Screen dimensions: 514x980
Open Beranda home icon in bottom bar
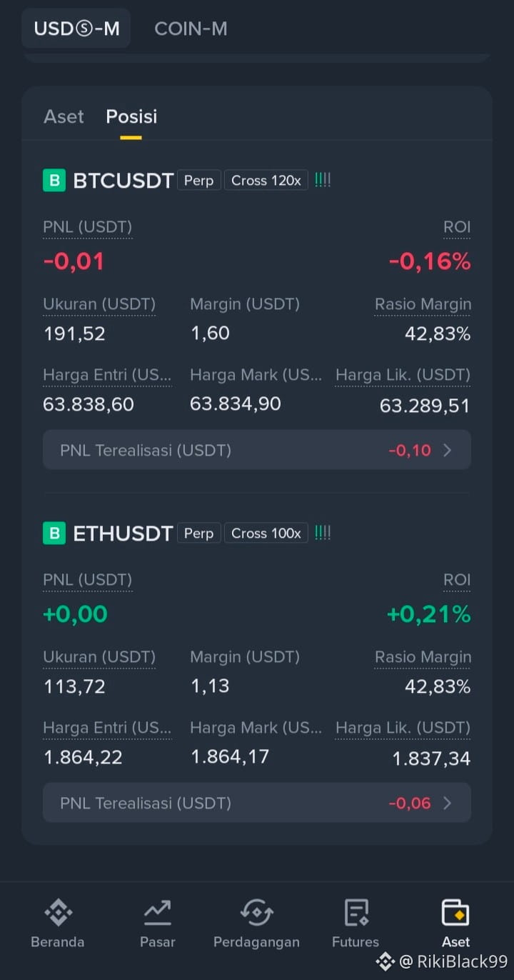pyautogui.click(x=58, y=914)
